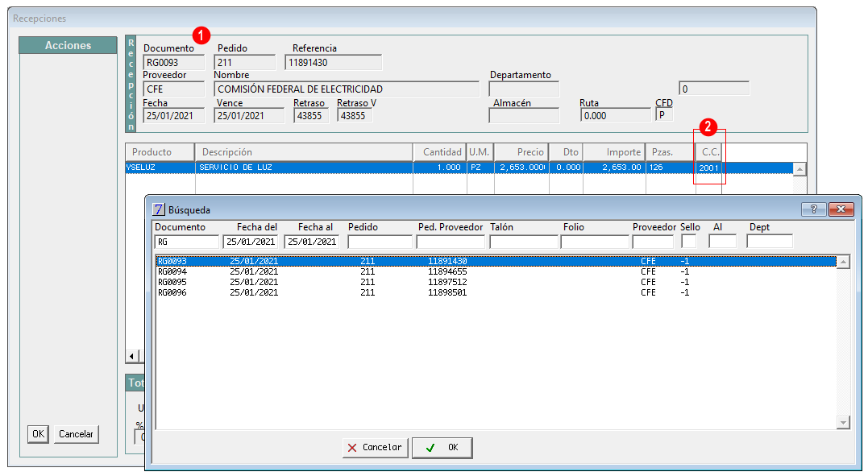Click scroll up arrow of product grid
Viewport: 868px width, 476px height.
tap(799, 169)
